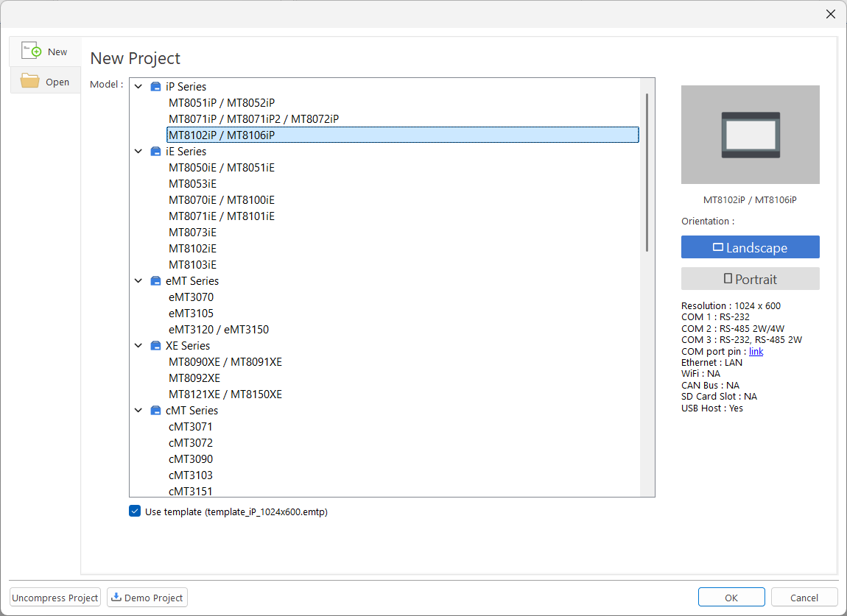Select MT8090XE / MT8091XE model

point(225,361)
